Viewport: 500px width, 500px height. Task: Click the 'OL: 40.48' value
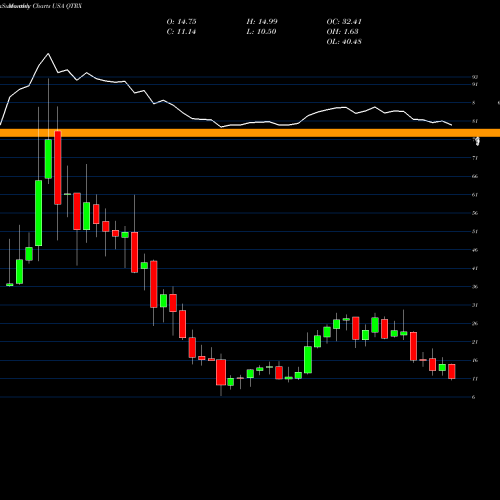344,42
